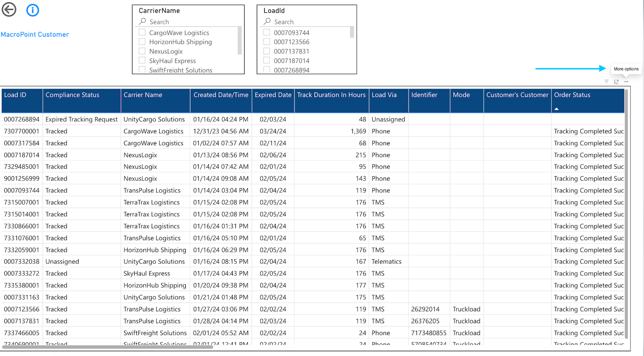The height and width of the screenshot is (356, 644).
Task: Check NexusLogix in CarrierName slicer
Action: pos(142,51)
